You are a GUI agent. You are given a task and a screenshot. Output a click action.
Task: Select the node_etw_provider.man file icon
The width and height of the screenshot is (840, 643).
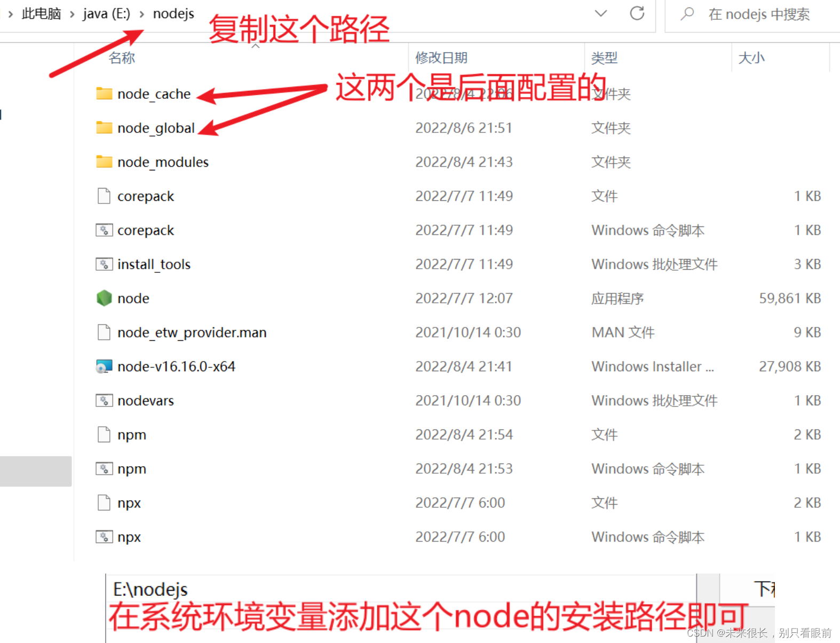(x=104, y=332)
